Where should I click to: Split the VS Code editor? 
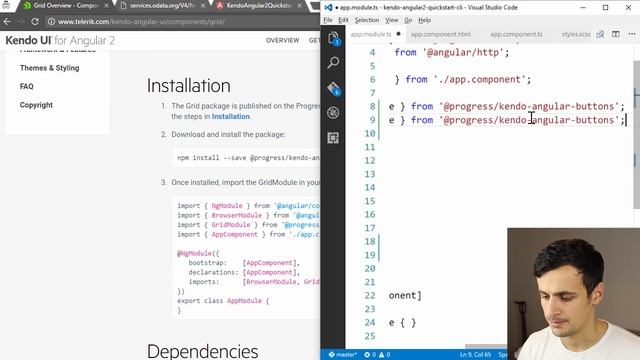point(616,34)
